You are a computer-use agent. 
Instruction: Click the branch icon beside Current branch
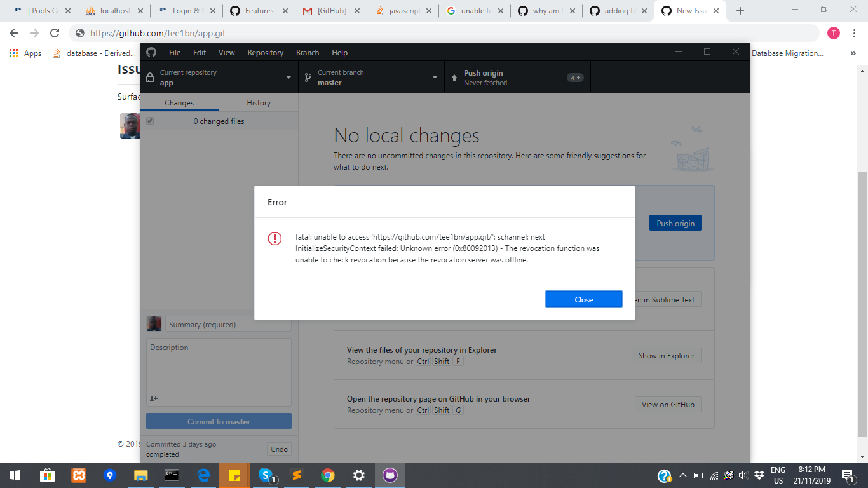coord(307,77)
